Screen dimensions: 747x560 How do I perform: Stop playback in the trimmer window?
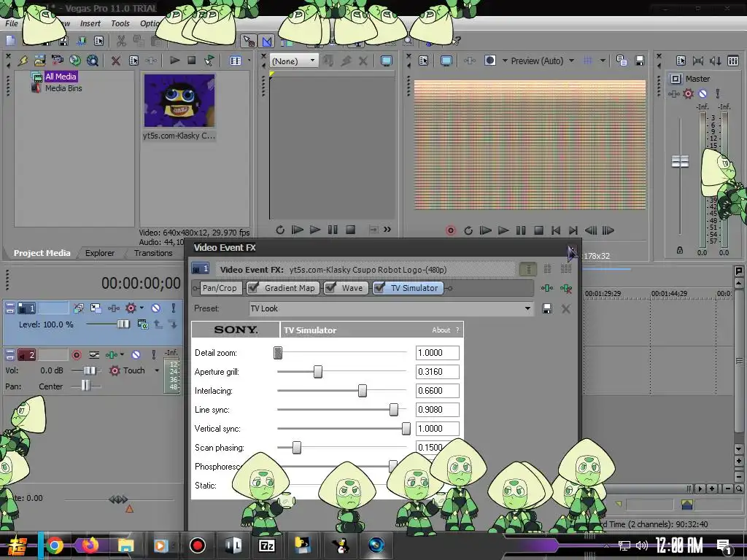pyautogui.click(x=350, y=230)
